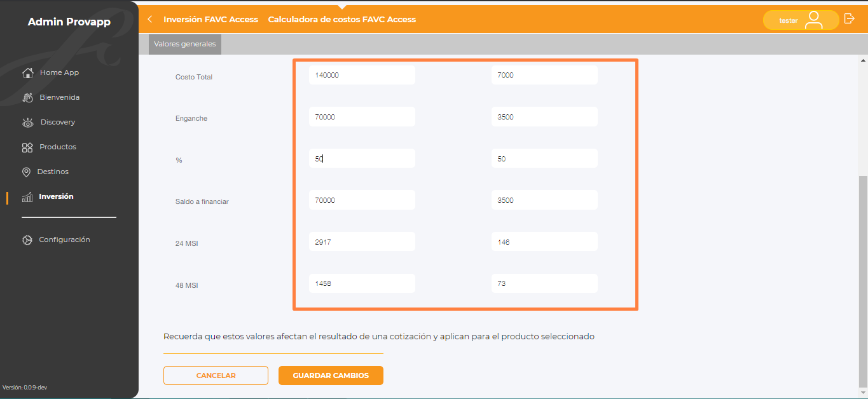Click scrollbar up arrow

(863, 60)
